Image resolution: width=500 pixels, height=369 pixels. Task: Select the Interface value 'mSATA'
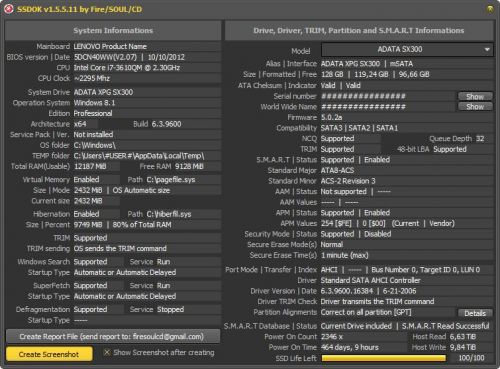(401, 64)
